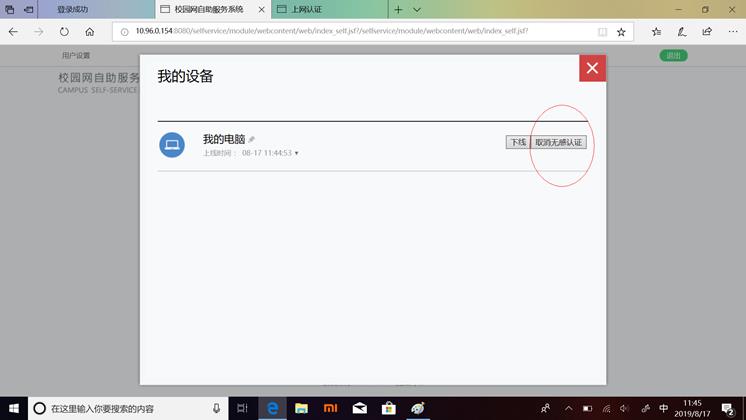746x420 pixels.
Task: Add page to favorites with star icon
Action: [621, 32]
